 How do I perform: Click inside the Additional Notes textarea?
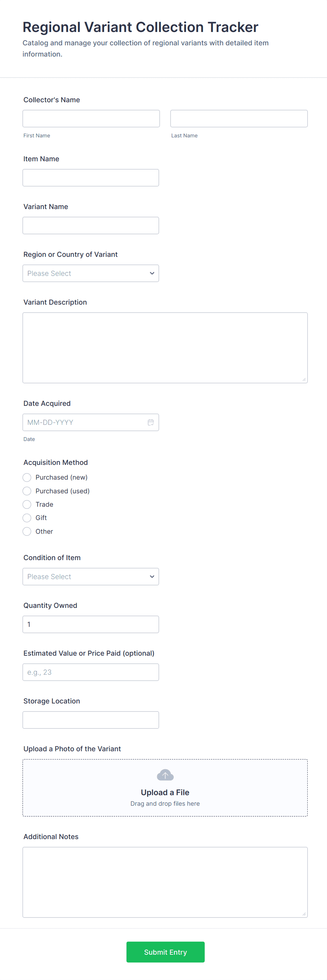coord(165,882)
